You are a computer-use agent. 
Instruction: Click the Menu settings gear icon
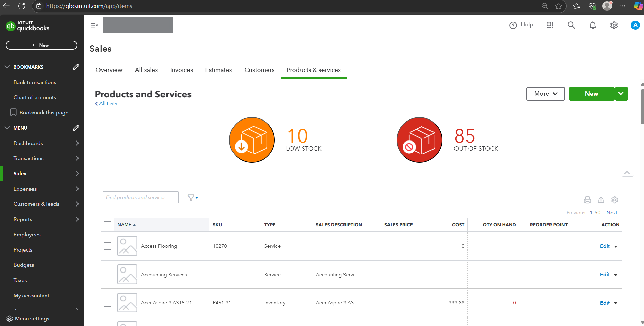(x=9, y=319)
